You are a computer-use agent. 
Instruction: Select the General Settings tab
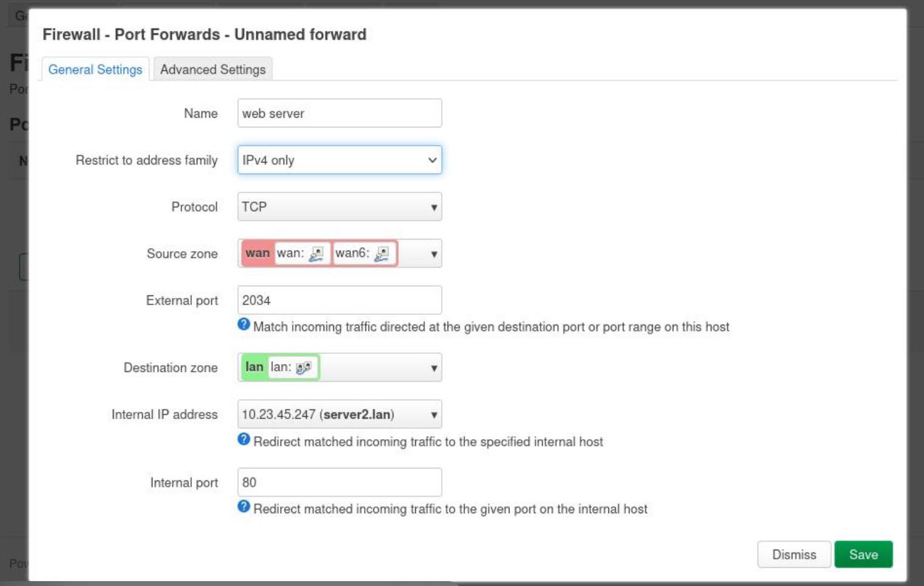click(95, 69)
